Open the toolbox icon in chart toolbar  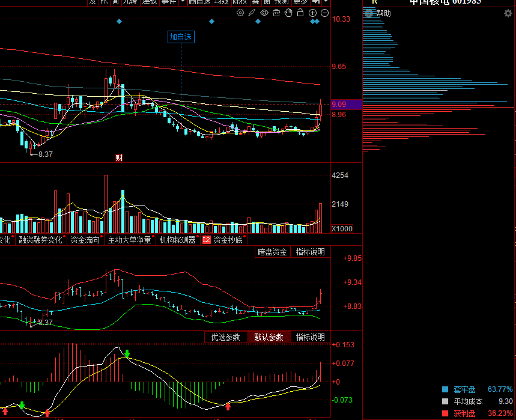(x=276, y=13)
